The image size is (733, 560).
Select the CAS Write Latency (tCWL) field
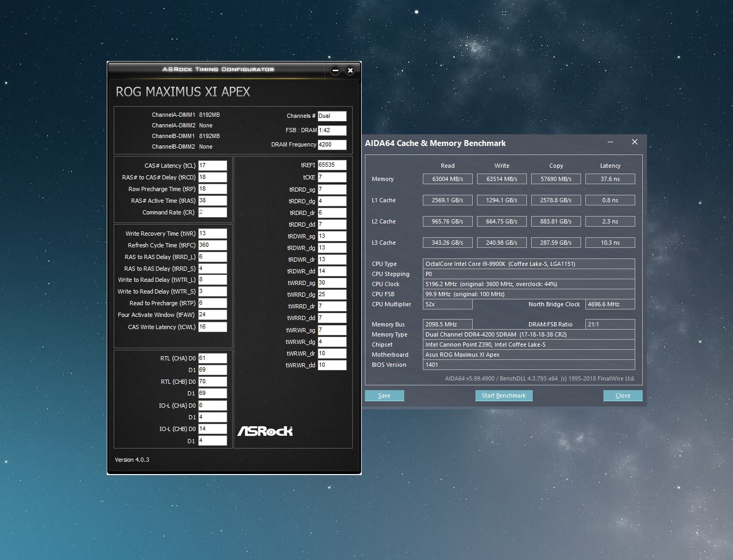212,327
